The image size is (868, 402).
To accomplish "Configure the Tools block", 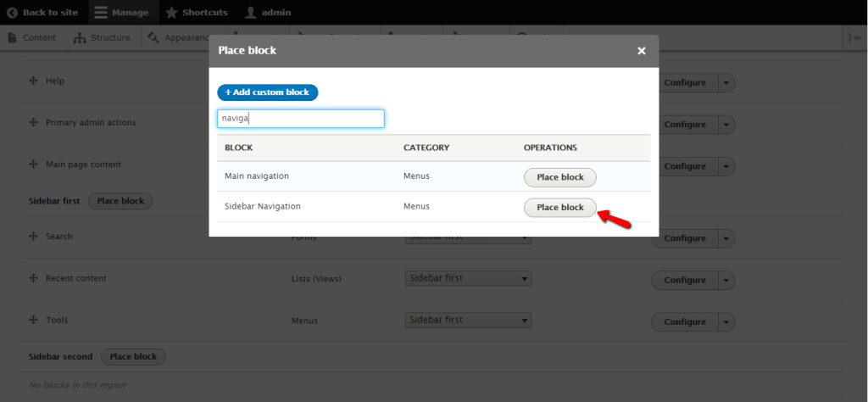I will (685, 322).
